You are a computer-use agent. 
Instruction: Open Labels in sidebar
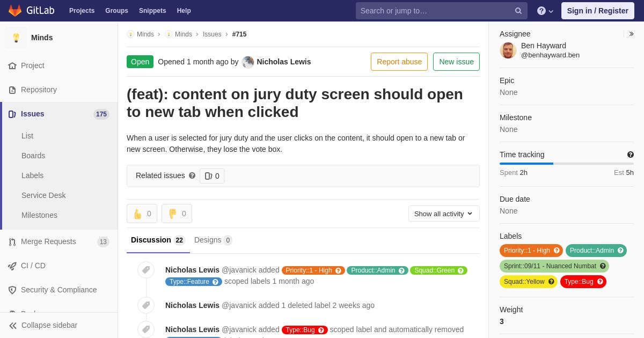(32, 175)
